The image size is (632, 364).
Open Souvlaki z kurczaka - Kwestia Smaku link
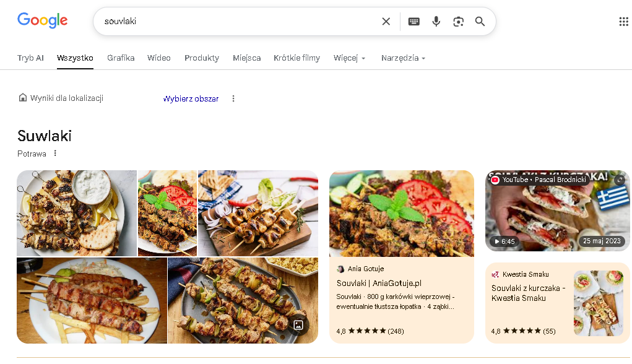coord(528,293)
